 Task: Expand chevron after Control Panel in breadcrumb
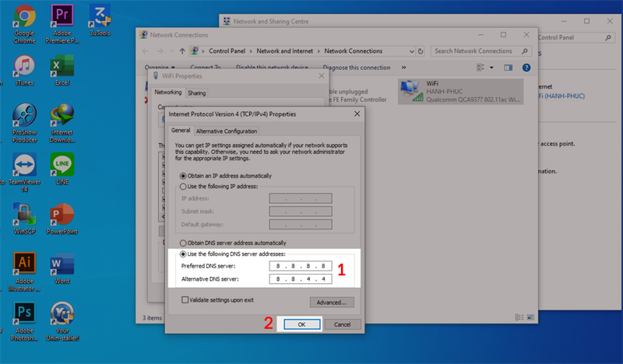point(251,51)
